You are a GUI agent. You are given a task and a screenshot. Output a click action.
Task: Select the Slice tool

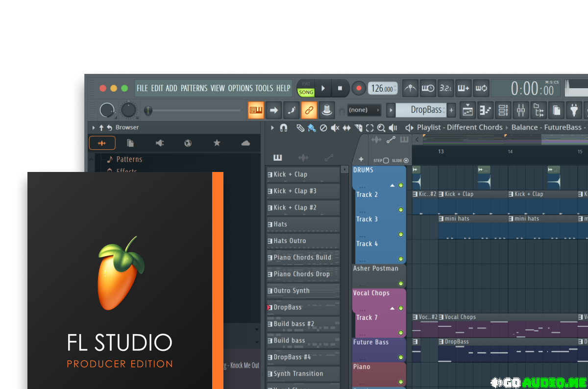[358, 128]
